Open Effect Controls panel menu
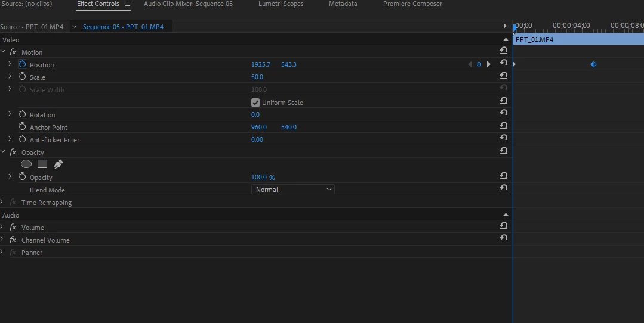The width and height of the screenshot is (644, 323). (x=127, y=4)
